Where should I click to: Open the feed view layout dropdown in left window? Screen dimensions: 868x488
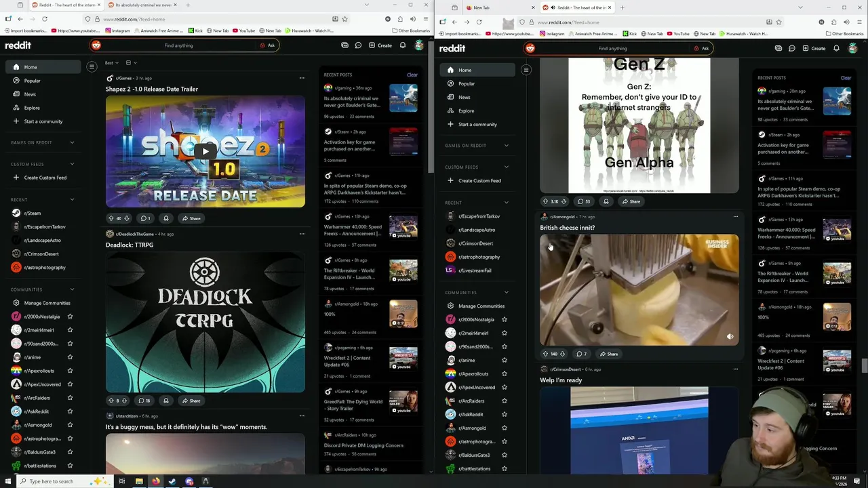tap(130, 63)
